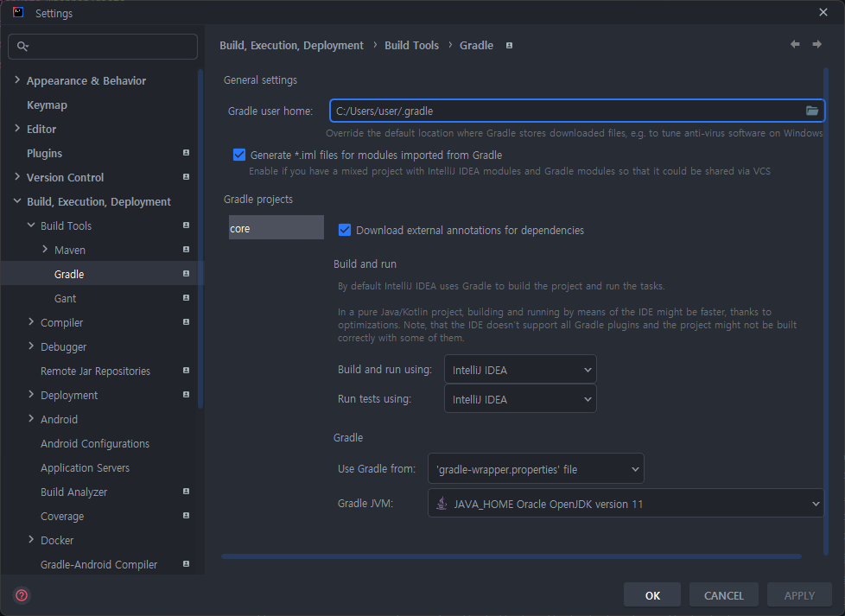The width and height of the screenshot is (845, 616).
Task: Select Gant under Build Tools
Action: 65,299
